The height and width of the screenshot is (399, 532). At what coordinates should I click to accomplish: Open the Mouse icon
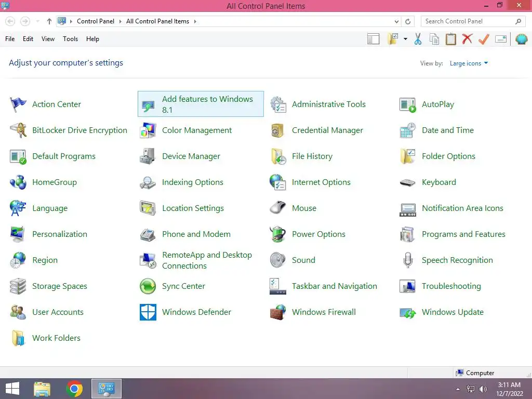(x=278, y=208)
